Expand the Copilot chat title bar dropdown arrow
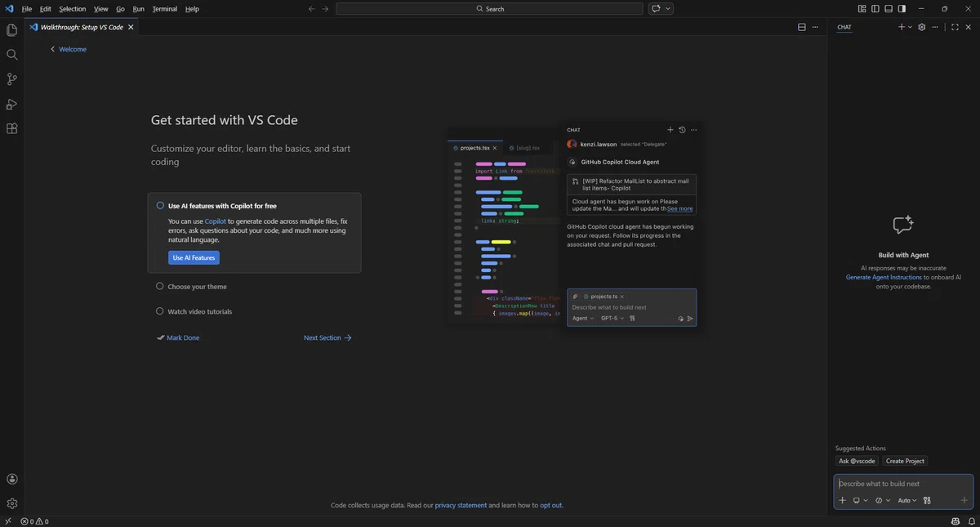Image resolution: width=980 pixels, height=527 pixels. click(668, 9)
